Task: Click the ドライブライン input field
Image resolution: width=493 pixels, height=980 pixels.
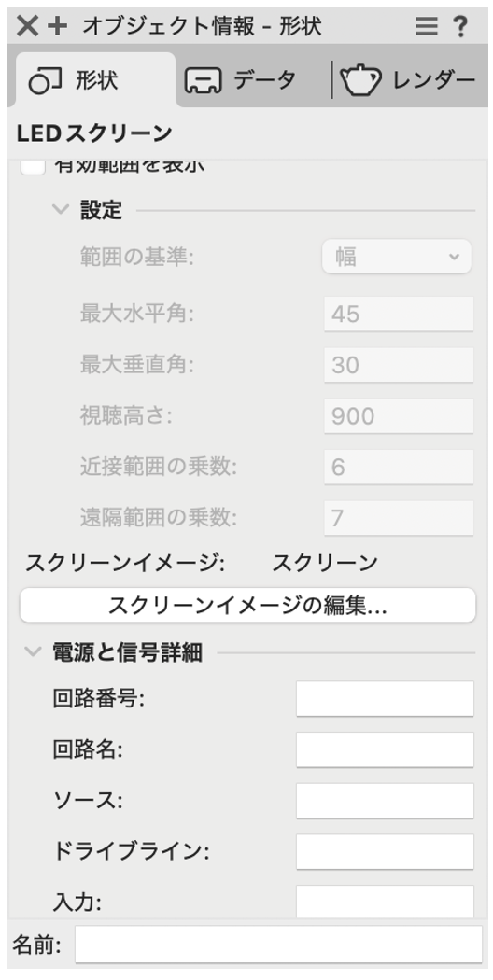Action: tap(385, 852)
